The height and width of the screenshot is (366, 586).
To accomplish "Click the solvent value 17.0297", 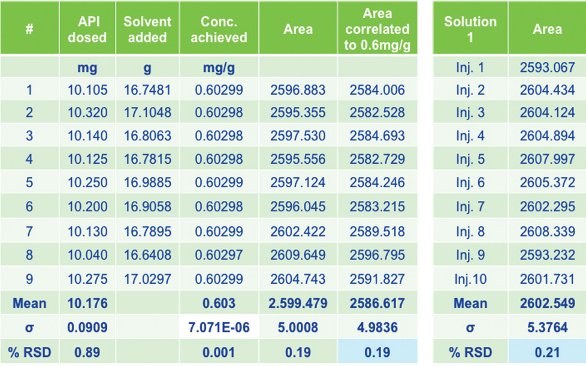I will click(x=148, y=279).
